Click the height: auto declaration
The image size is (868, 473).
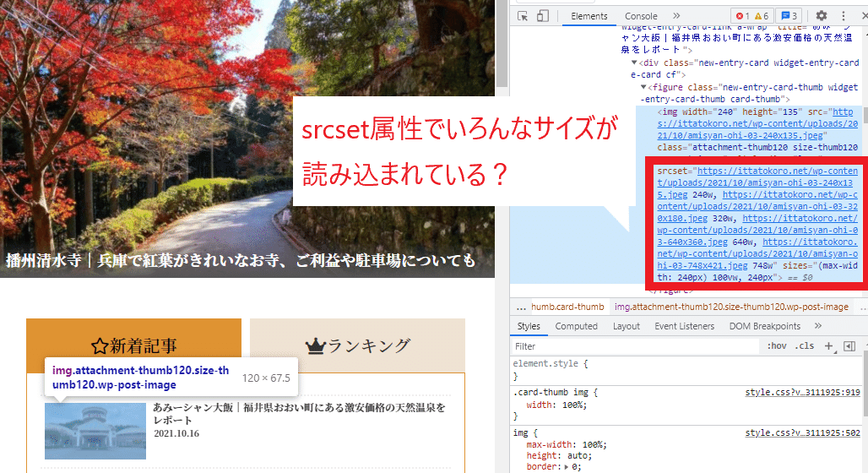[559, 455]
